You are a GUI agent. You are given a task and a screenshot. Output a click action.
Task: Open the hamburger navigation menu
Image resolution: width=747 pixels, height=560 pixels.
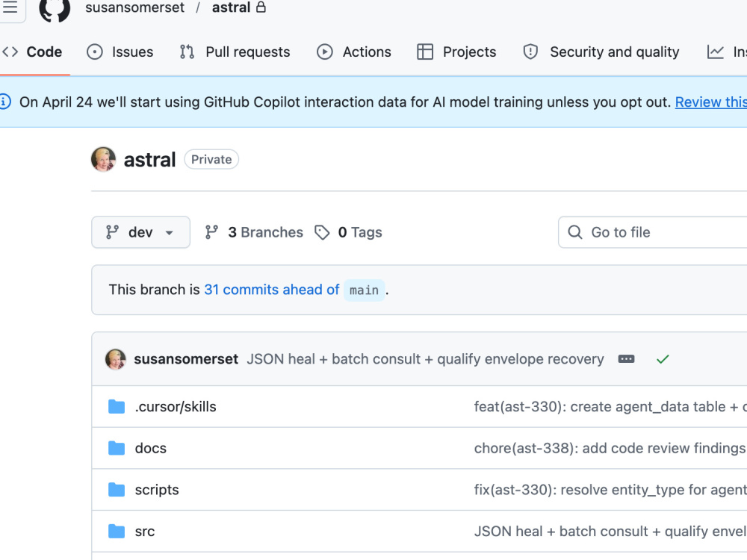[10, 7]
